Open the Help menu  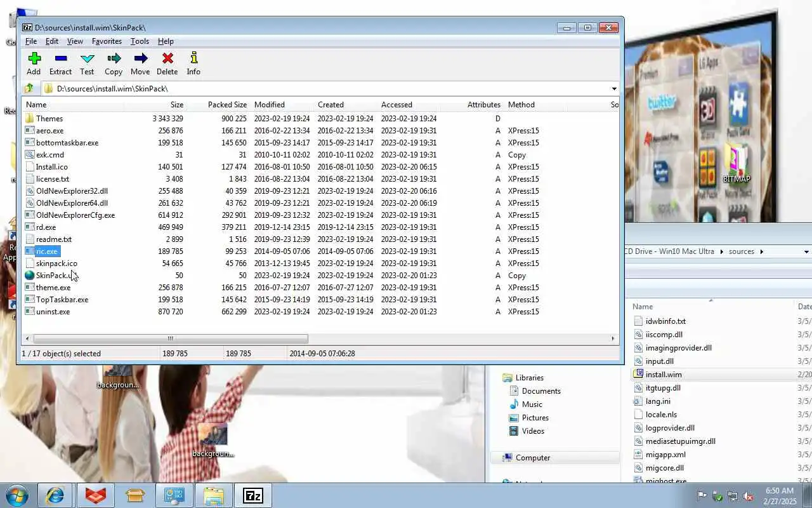pyautogui.click(x=166, y=41)
